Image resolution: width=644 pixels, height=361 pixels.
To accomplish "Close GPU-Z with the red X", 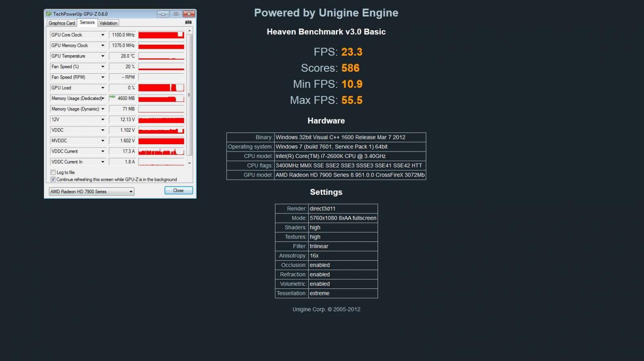I will click(189, 14).
